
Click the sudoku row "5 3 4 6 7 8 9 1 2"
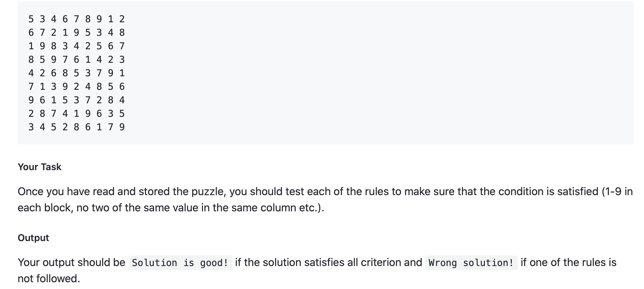(x=77, y=19)
